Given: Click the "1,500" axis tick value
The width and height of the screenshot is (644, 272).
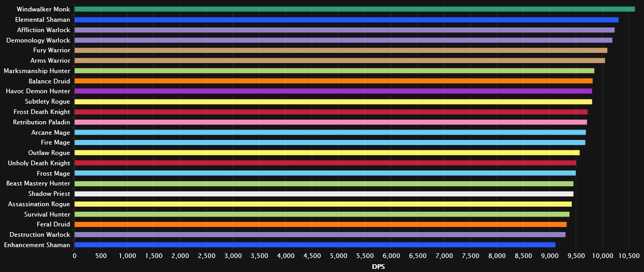Looking at the screenshot, I should click(x=154, y=256).
